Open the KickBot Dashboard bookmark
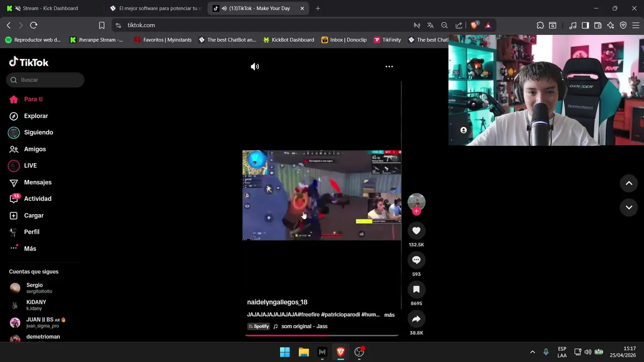Viewport: 644px width, 362px height. pyautogui.click(x=288, y=40)
